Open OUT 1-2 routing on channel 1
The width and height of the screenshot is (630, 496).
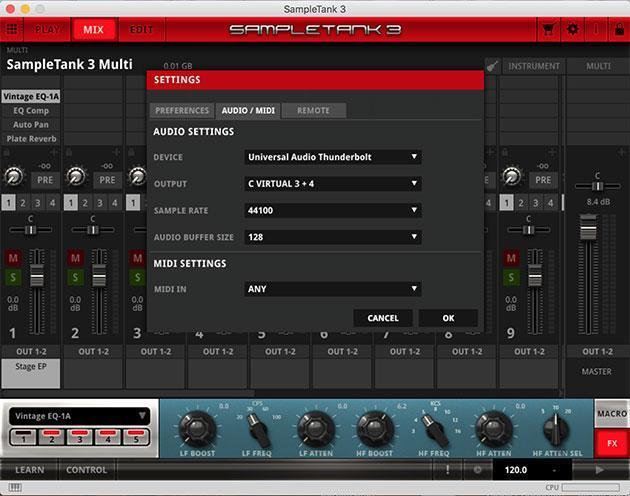tap(31, 352)
